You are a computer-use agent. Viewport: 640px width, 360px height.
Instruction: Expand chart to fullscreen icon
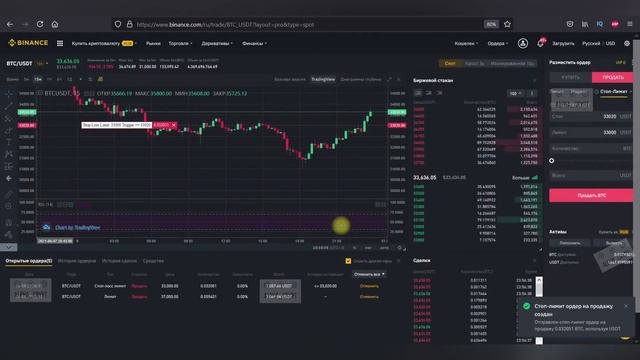click(389, 79)
